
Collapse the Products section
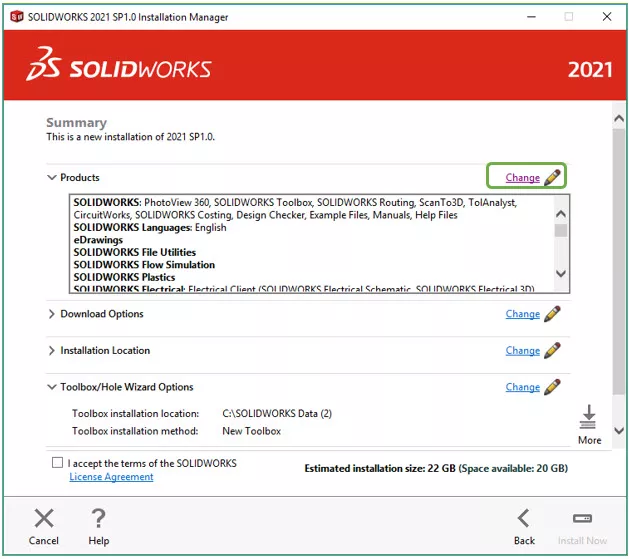coord(52,178)
